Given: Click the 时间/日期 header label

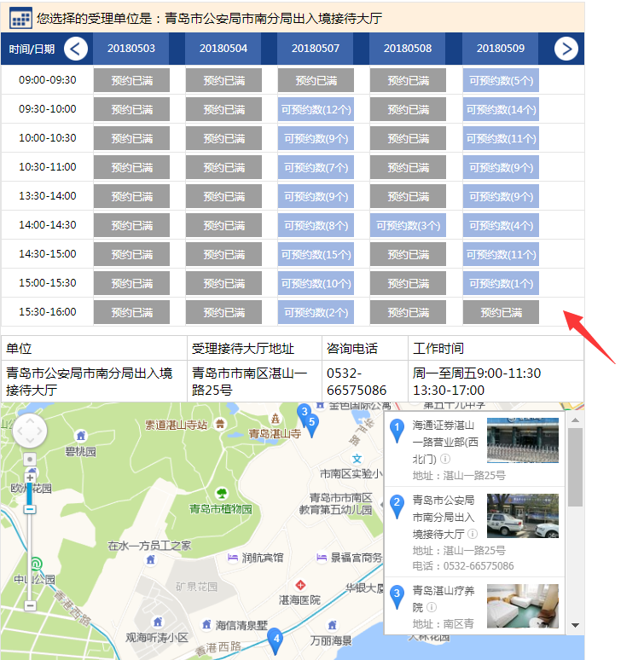Looking at the screenshot, I should 32,49.
